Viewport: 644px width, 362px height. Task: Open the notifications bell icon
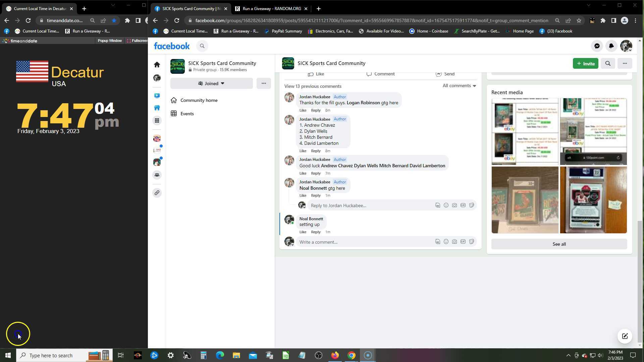(611, 46)
